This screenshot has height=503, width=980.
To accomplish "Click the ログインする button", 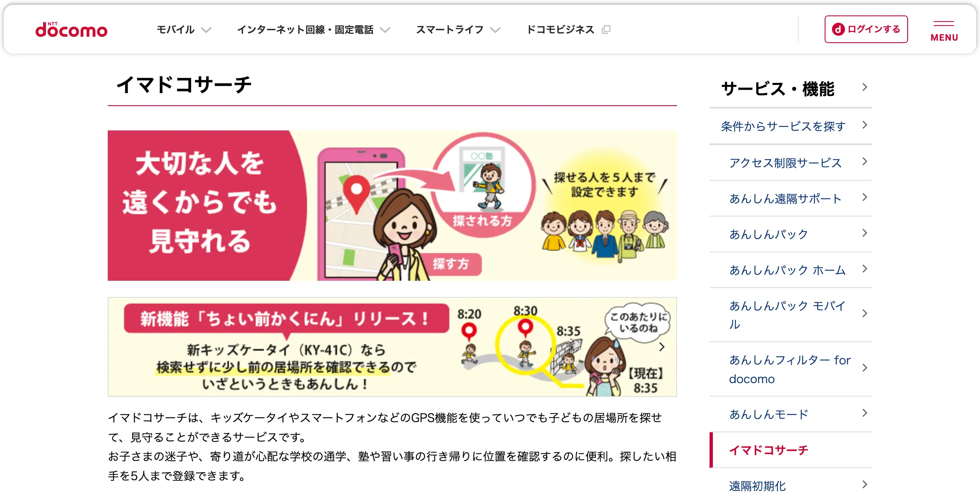I will [866, 29].
